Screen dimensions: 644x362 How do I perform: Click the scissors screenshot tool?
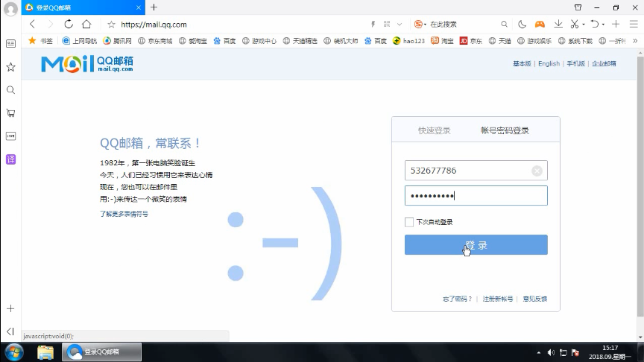[x=574, y=25]
